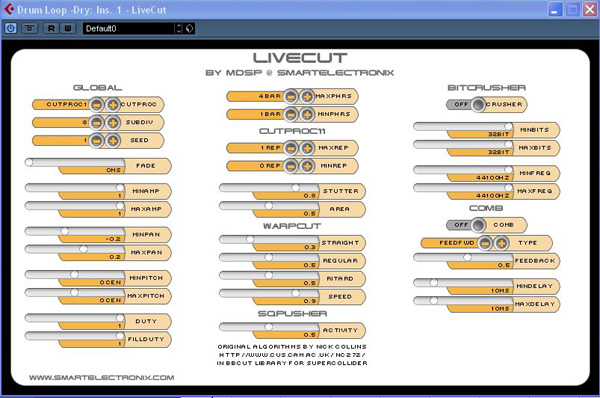Click the plus button for comb TYPE
600x398 pixels.
coord(501,243)
